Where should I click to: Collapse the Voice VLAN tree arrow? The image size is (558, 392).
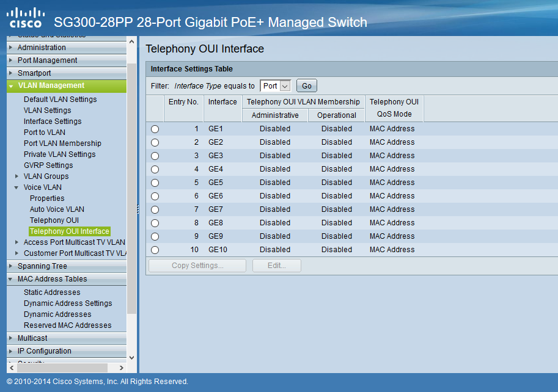17,187
